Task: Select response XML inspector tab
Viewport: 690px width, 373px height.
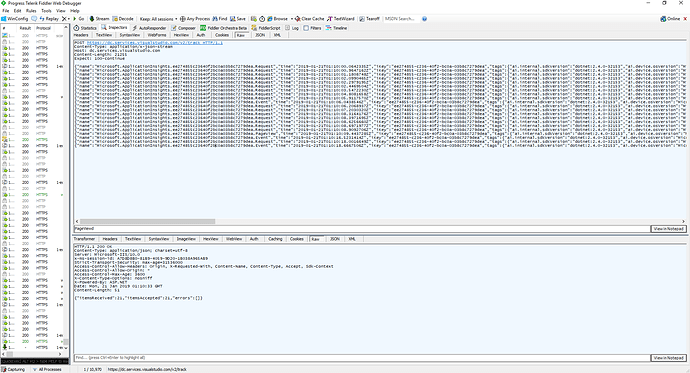Action: click(x=352, y=239)
